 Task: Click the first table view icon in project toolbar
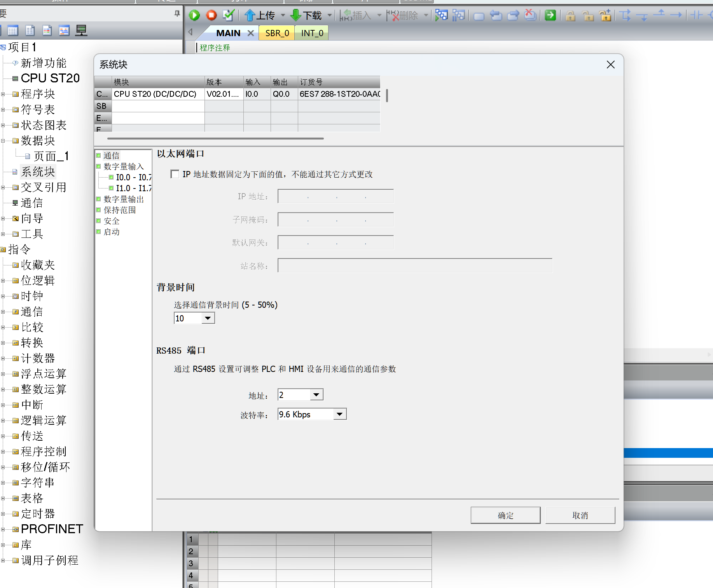coord(13,30)
